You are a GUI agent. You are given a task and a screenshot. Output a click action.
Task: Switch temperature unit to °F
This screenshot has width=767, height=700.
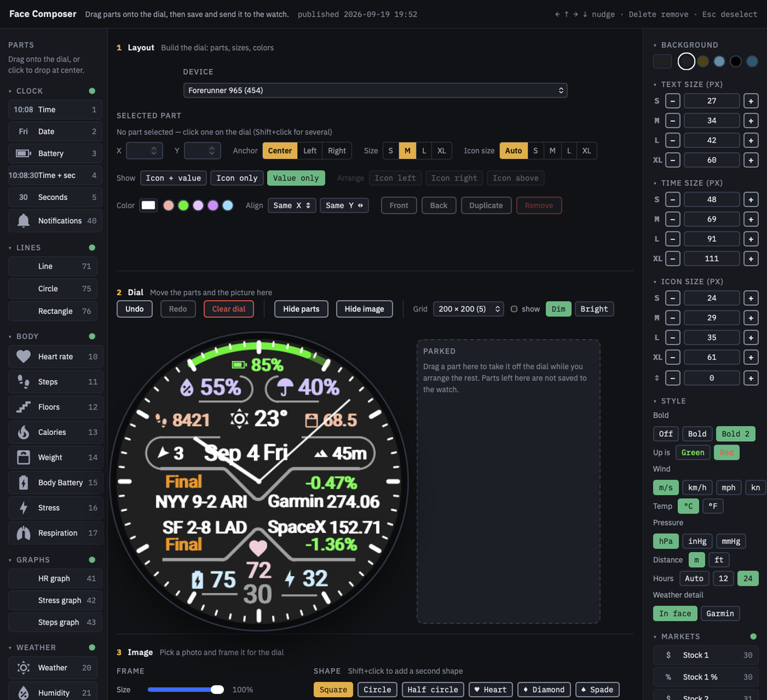tap(713, 506)
